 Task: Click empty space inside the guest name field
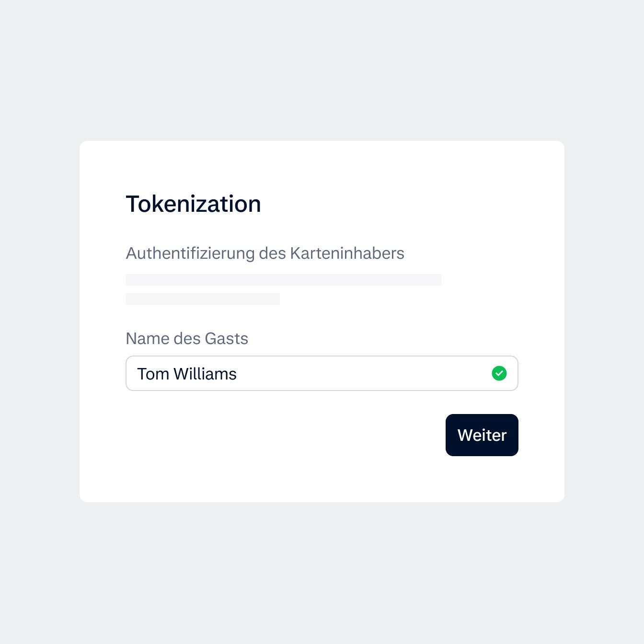tap(364, 374)
